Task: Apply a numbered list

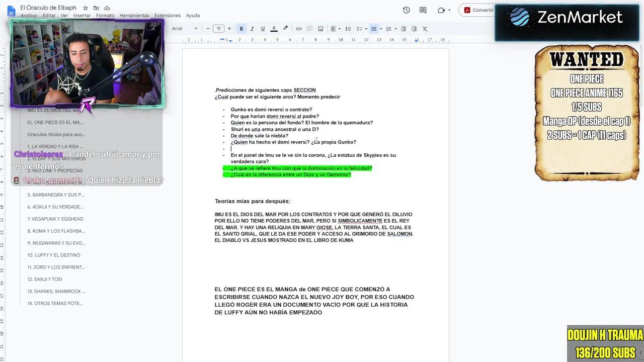Action: click(388, 29)
